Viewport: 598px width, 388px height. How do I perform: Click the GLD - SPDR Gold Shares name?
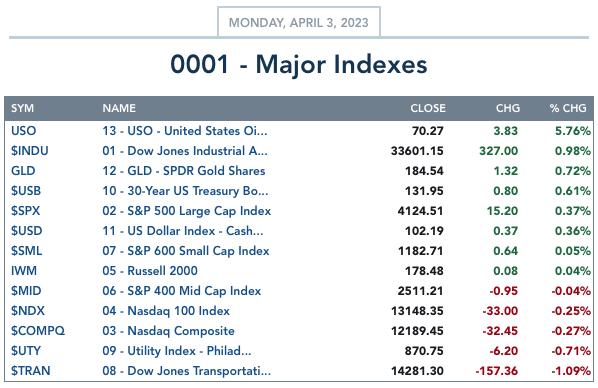click(183, 171)
